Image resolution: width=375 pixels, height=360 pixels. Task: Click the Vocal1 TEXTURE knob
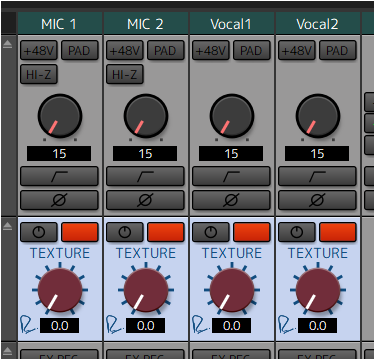tap(232, 290)
